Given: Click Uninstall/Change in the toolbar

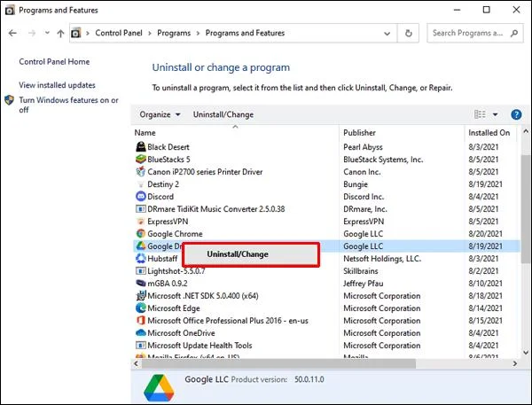Looking at the screenshot, I should (223, 114).
